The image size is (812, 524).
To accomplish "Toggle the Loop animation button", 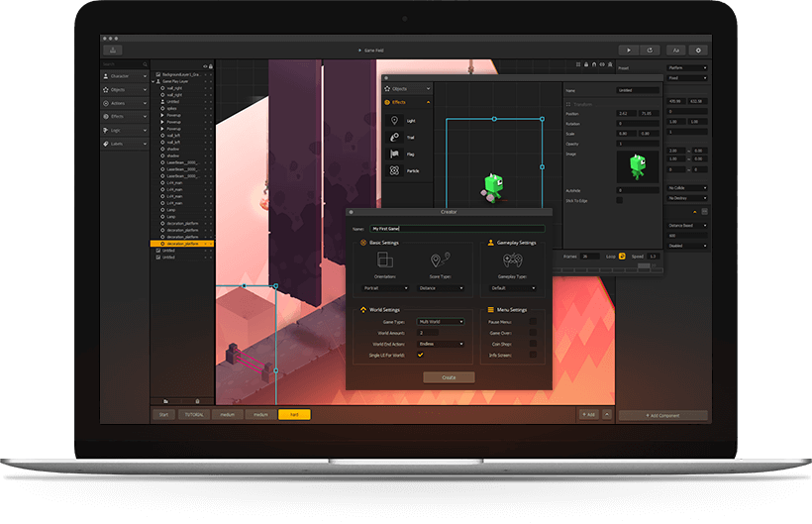I will coord(622,256).
